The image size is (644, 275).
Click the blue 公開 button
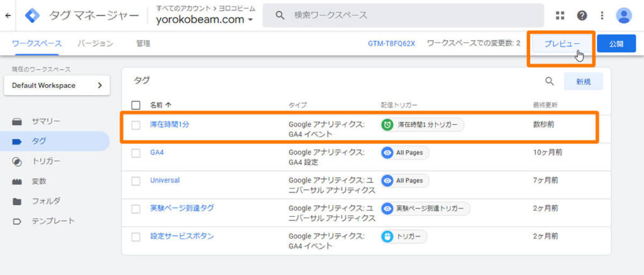click(616, 43)
